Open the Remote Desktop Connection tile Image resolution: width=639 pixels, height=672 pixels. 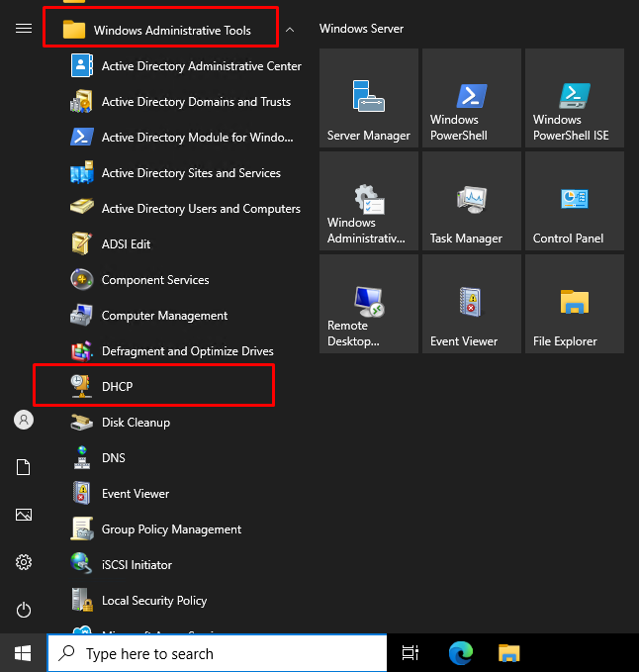click(369, 304)
